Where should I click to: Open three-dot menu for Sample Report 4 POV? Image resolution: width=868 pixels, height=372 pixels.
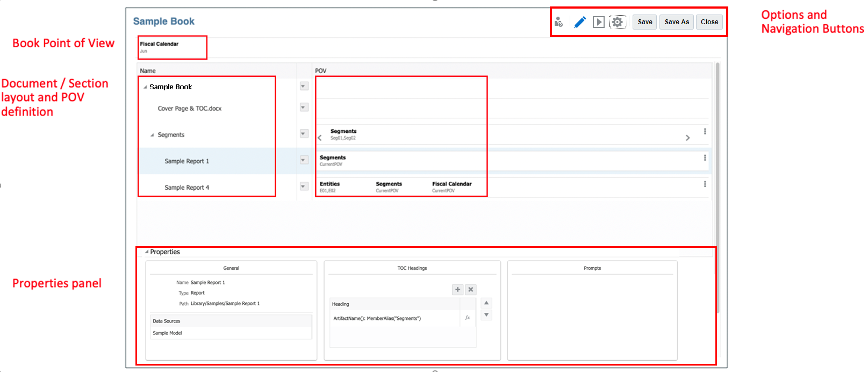[705, 184]
